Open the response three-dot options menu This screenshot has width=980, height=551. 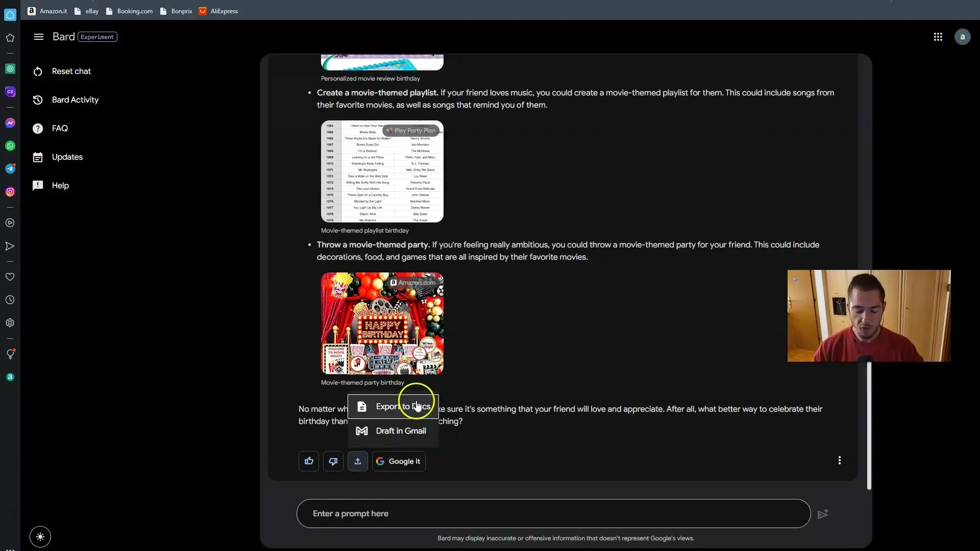coord(840,460)
